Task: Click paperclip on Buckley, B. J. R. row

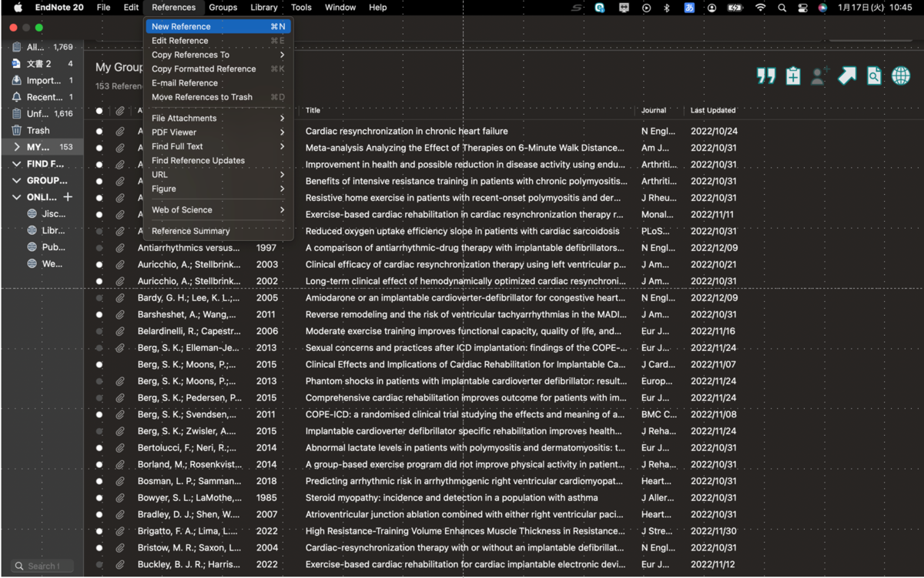Action: point(120,564)
